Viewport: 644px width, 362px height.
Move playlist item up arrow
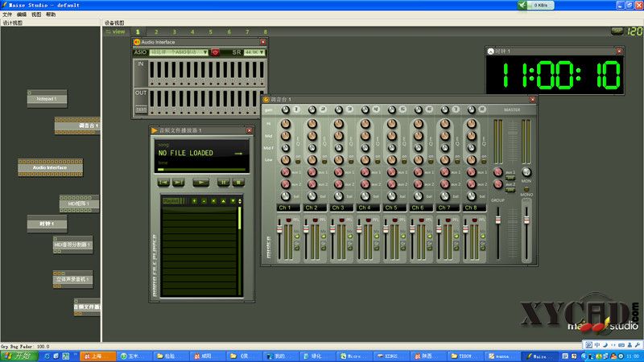point(224,201)
